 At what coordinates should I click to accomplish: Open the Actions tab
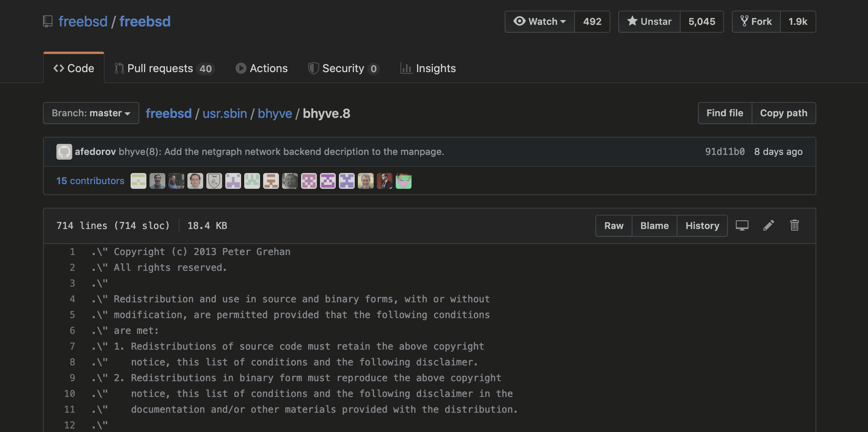(262, 68)
